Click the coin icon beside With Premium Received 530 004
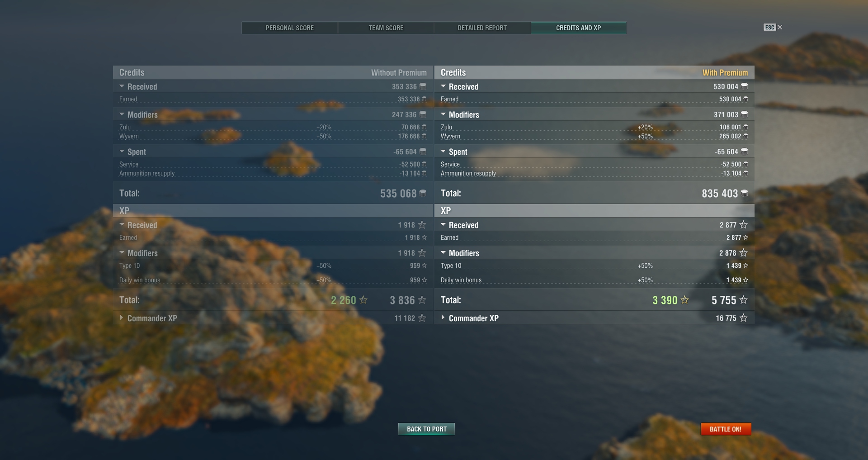Image resolution: width=868 pixels, height=460 pixels. [x=744, y=86]
